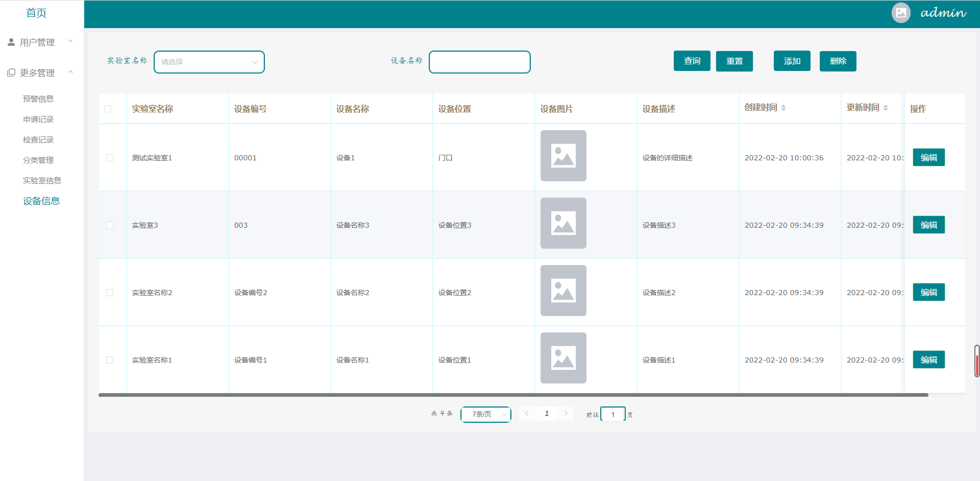The height and width of the screenshot is (481, 980).
Task: Open the image placeholder for 设备1
Action: pos(563,156)
